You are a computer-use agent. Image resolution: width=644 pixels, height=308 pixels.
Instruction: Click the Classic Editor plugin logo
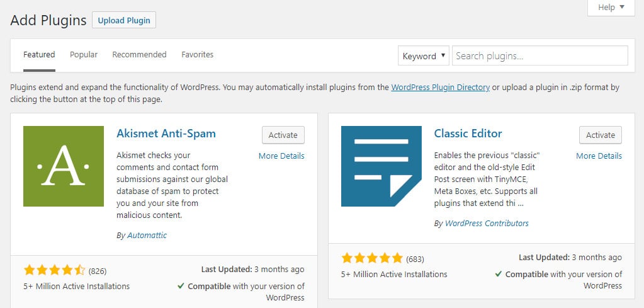[x=381, y=166]
